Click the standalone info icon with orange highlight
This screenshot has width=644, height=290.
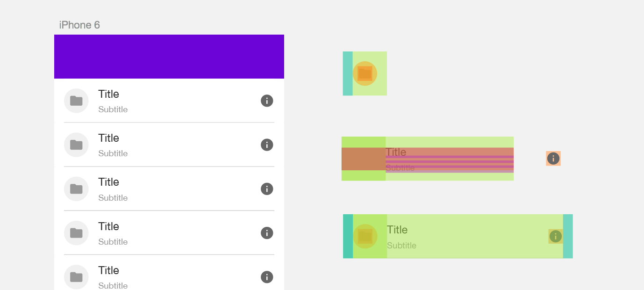point(553,158)
